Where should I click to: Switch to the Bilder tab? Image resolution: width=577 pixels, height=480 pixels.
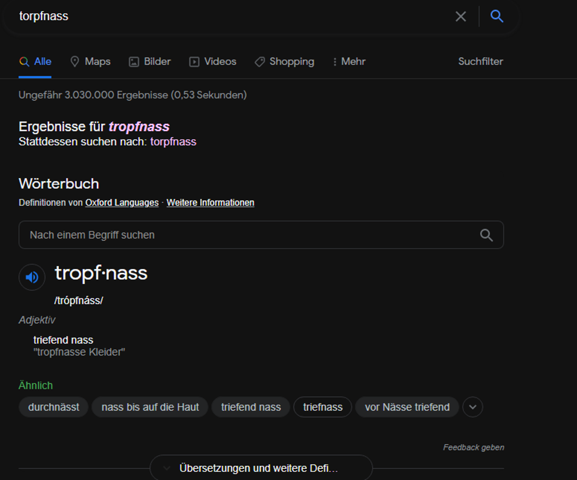[x=150, y=61]
